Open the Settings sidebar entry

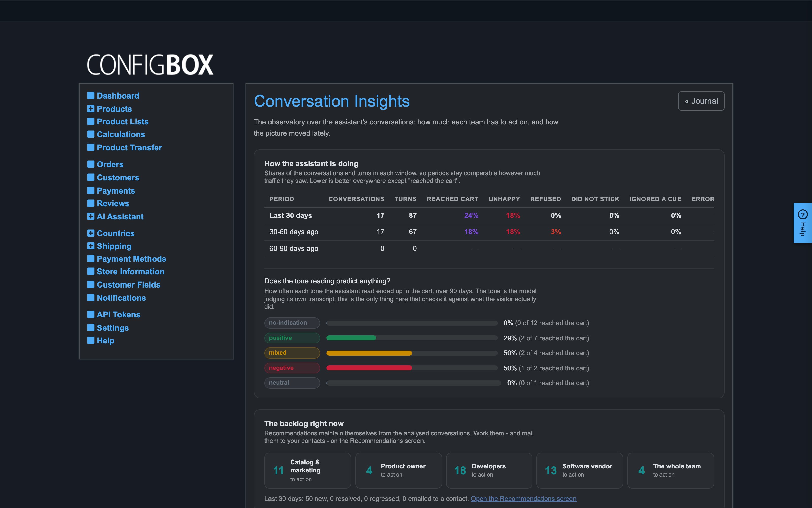pos(113,328)
